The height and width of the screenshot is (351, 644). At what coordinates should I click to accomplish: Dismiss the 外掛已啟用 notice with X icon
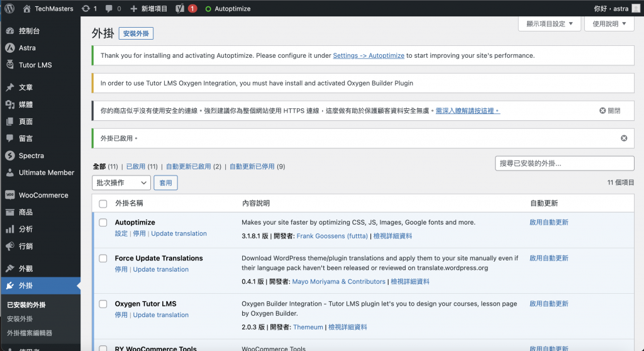pos(624,138)
